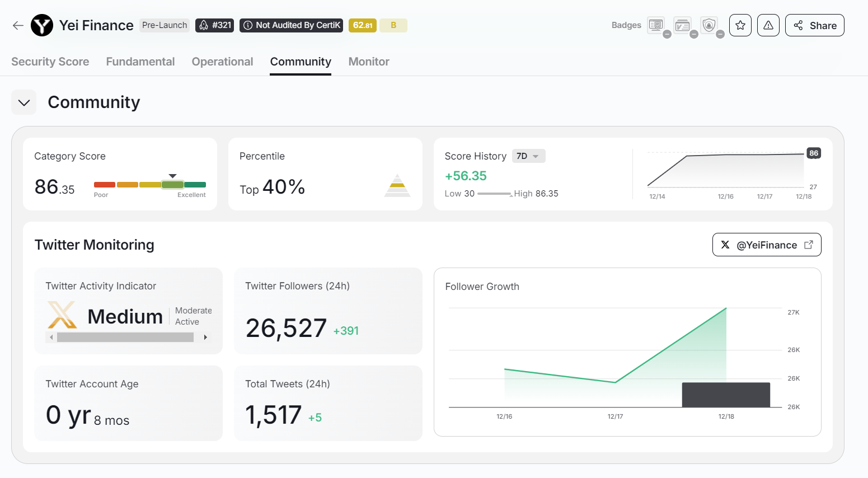Screen dimensions: 868x478
Task: Click the dark bar in Follower Growth chart
Action: 726,395
